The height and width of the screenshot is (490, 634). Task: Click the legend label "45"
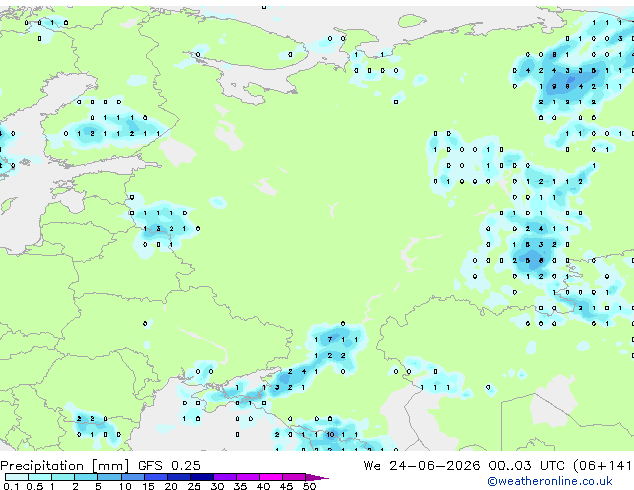(286, 486)
